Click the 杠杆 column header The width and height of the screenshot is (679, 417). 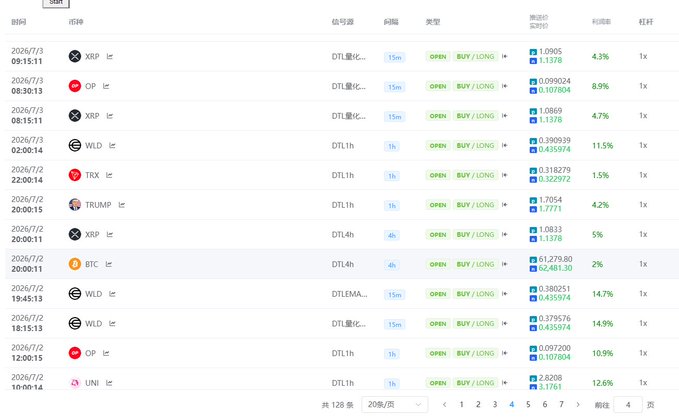coord(646,22)
